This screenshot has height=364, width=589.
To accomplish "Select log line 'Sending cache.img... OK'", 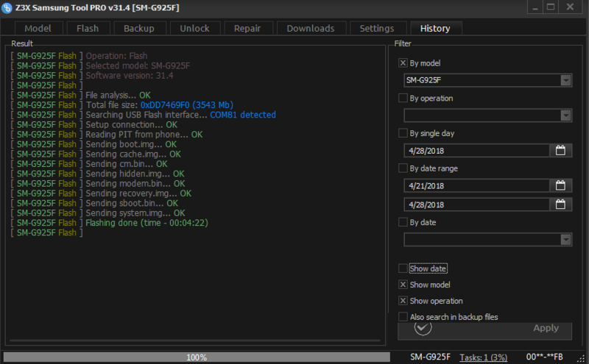I will [x=133, y=154].
